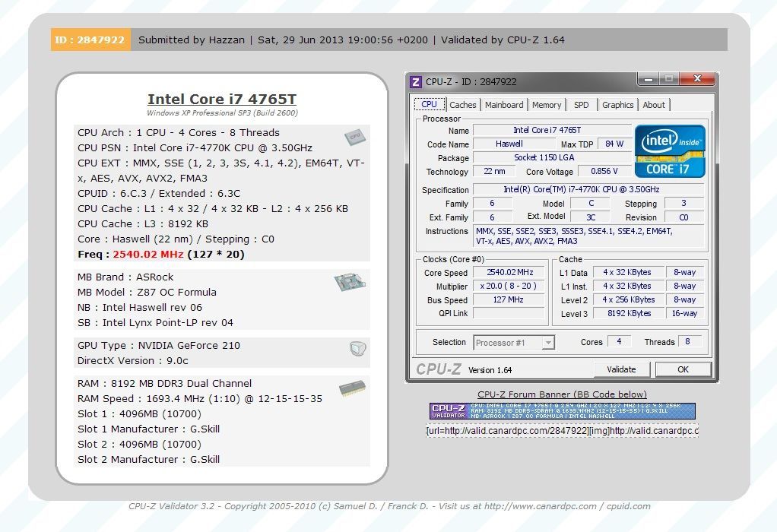This screenshot has height=532, width=777.
Task: Click the Package Socket 1150 LGA value
Action: (552, 157)
